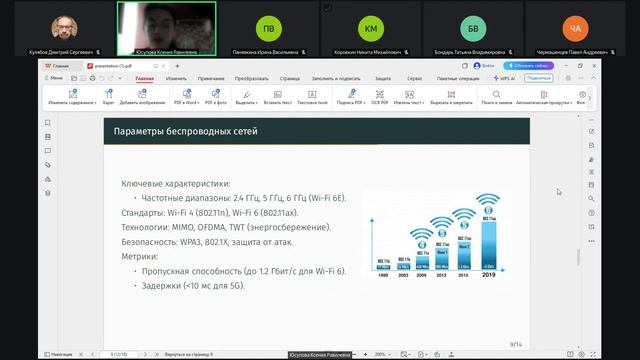The width and height of the screenshot is (640, 360).
Task: Open the Сервис ribbon tab
Action: pos(414,78)
